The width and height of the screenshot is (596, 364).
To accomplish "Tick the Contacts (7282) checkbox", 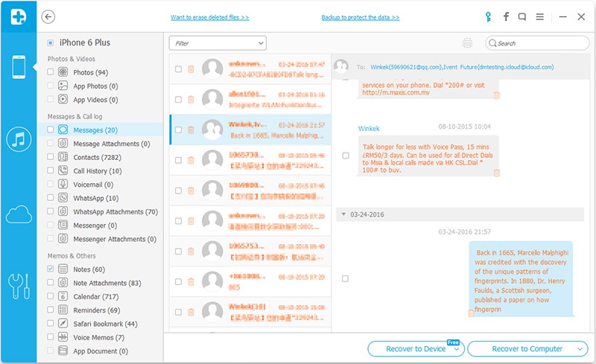I will [50, 156].
